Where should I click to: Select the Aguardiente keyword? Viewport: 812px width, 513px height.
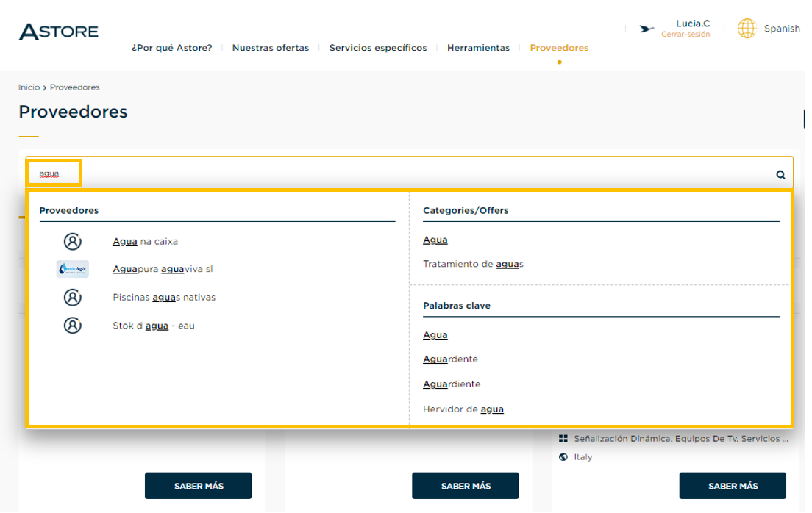(452, 384)
